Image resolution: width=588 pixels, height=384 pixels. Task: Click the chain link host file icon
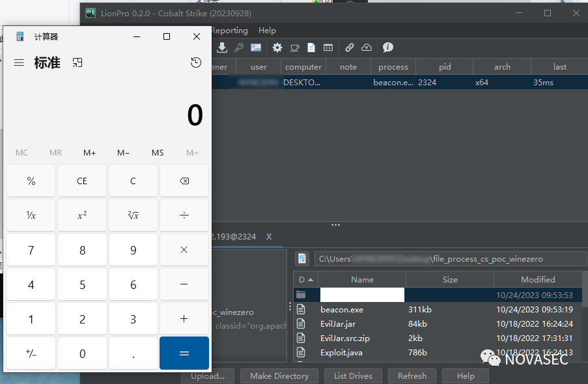coord(350,48)
